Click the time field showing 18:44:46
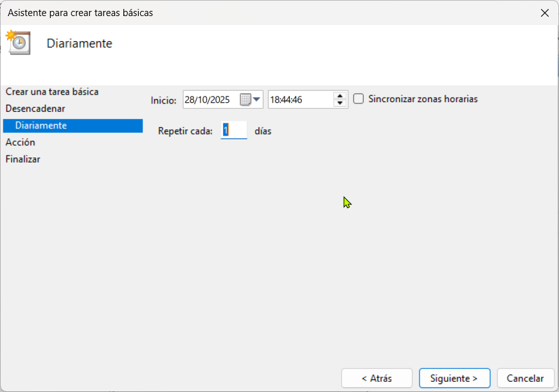 pyautogui.click(x=299, y=100)
